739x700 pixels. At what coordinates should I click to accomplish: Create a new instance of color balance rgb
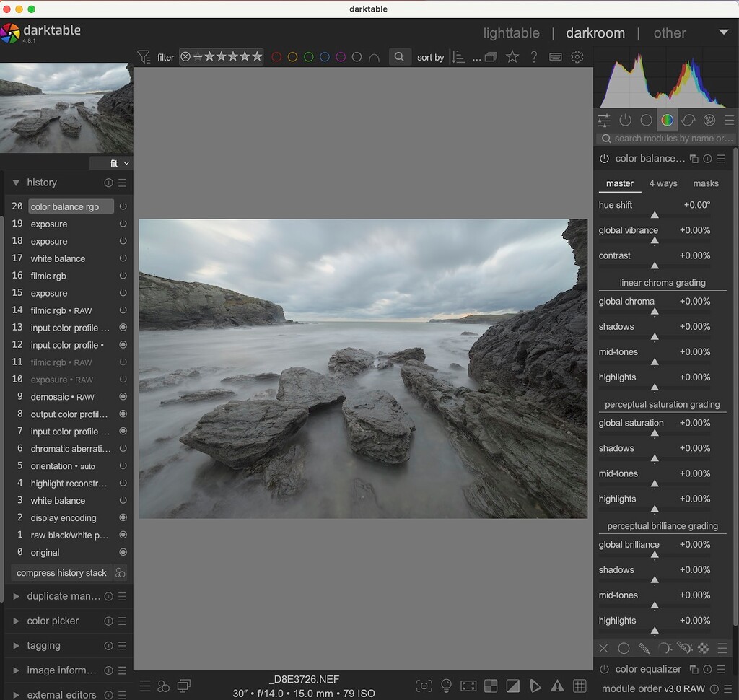694,159
